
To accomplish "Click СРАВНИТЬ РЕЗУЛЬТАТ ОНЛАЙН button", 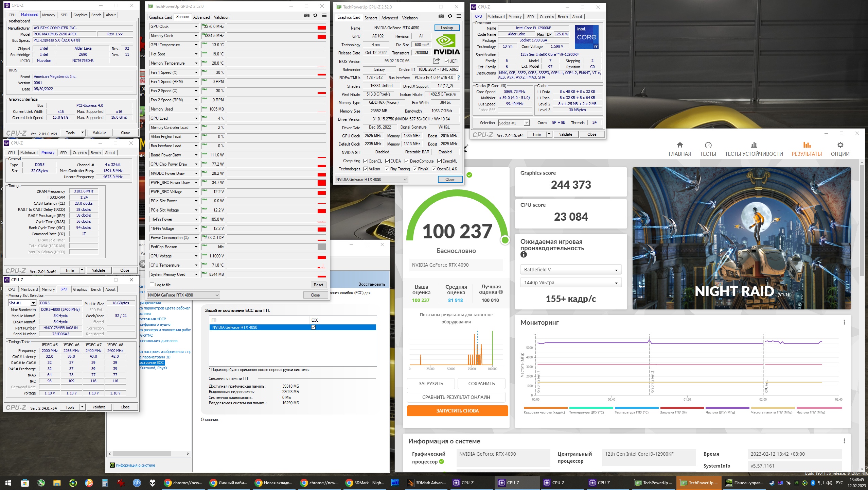I will pyautogui.click(x=456, y=397).
